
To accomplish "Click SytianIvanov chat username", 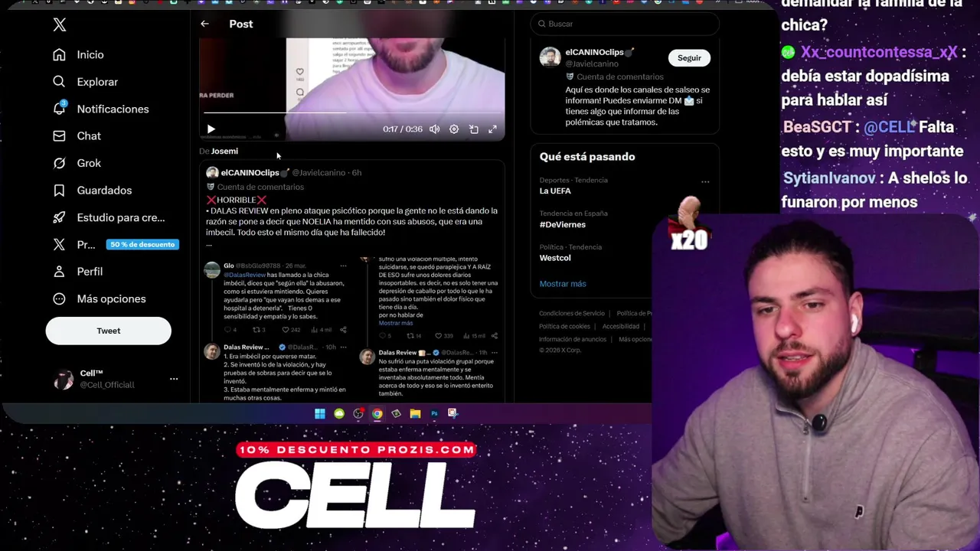I will pyautogui.click(x=829, y=178).
